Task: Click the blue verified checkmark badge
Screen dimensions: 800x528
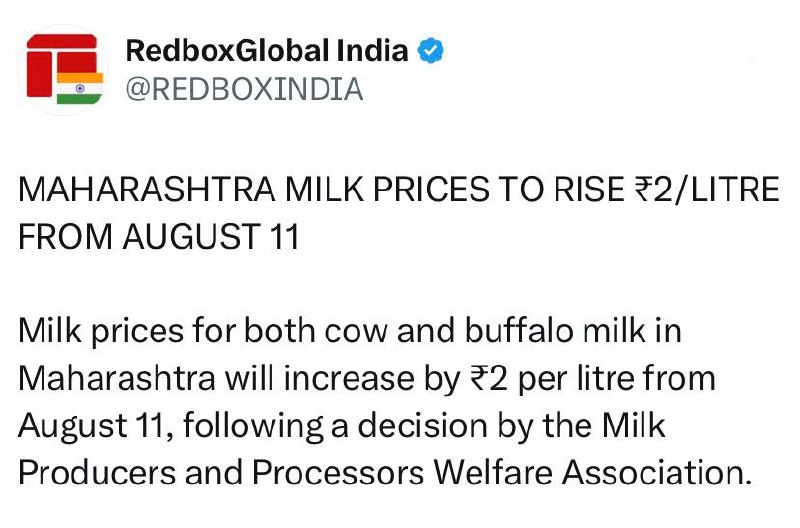Action: tap(431, 51)
